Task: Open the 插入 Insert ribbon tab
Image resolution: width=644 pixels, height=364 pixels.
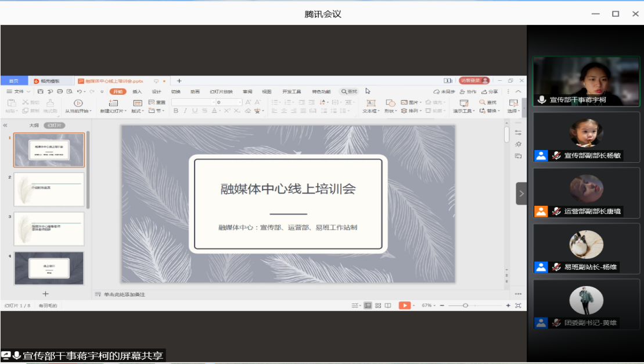Action: [137, 91]
